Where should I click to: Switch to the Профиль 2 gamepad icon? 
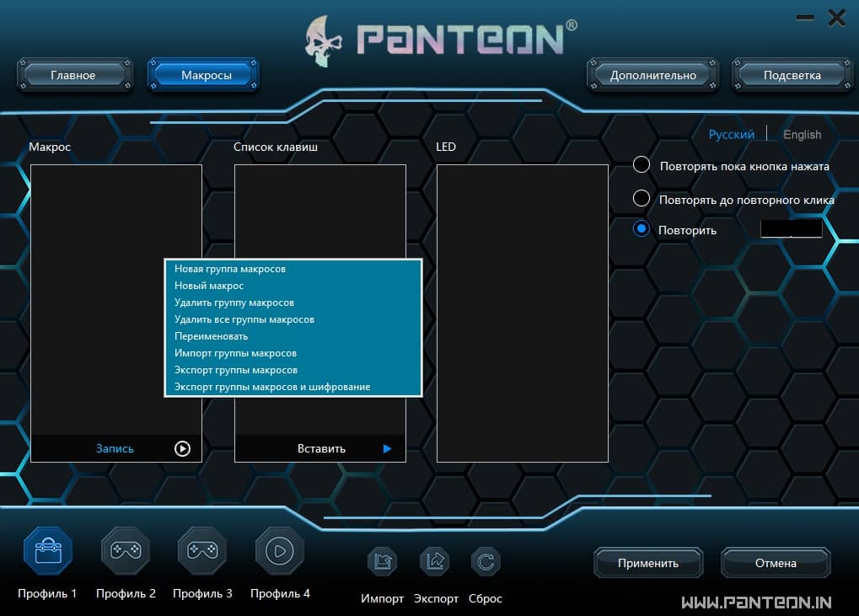[126, 550]
